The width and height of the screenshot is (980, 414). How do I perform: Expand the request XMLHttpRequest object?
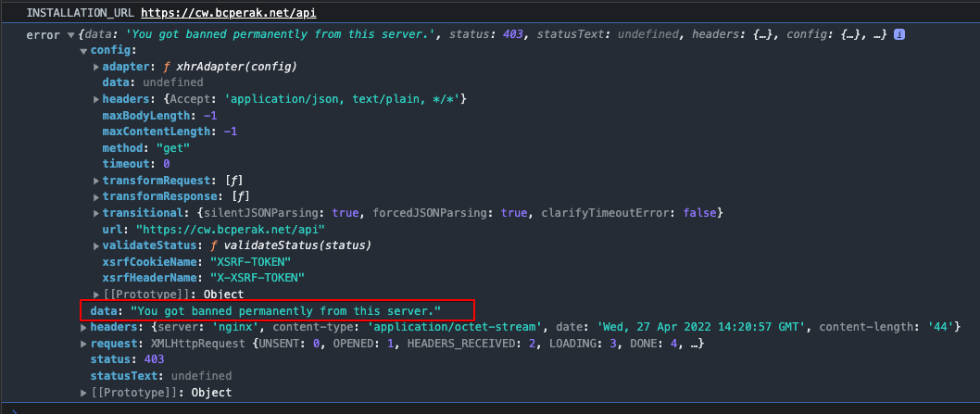(83, 344)
